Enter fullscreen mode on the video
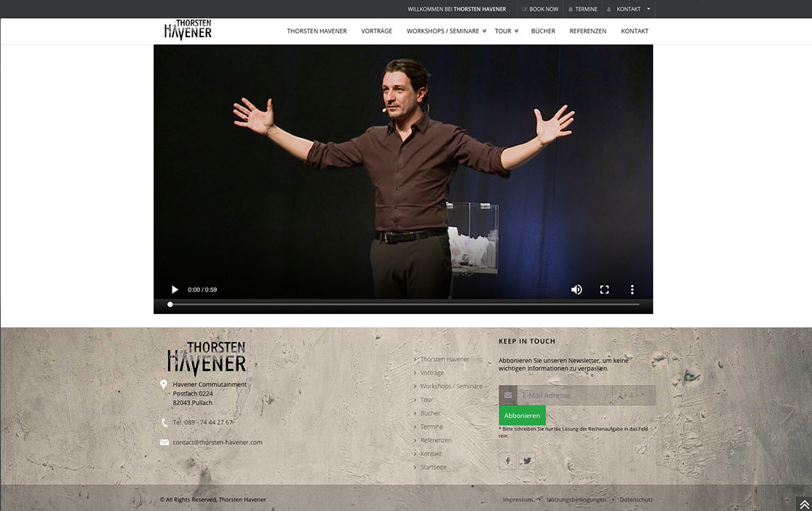 coord(605,289)
